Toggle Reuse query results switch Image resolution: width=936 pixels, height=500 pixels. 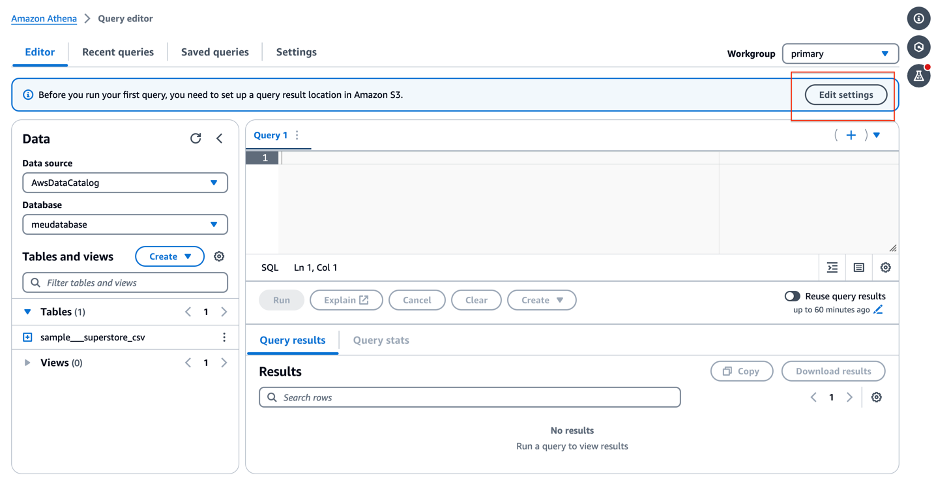[x=792, y=296]
